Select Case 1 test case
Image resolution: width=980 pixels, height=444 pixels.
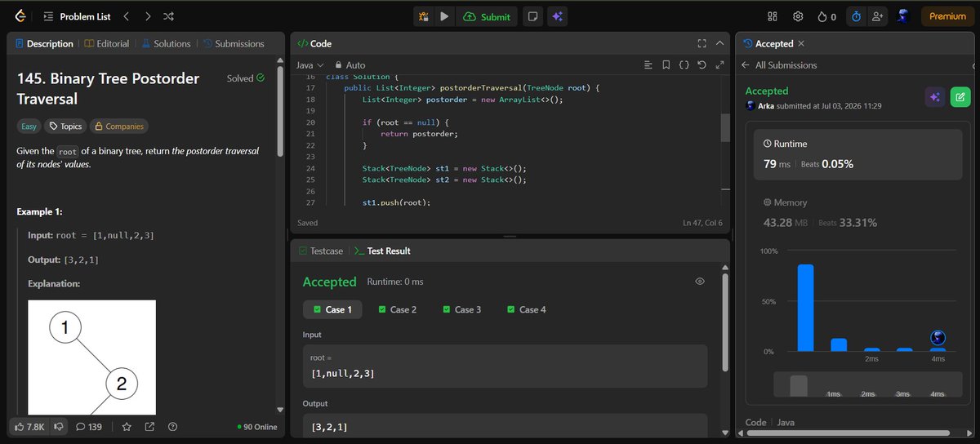click(x=333, y=309)
